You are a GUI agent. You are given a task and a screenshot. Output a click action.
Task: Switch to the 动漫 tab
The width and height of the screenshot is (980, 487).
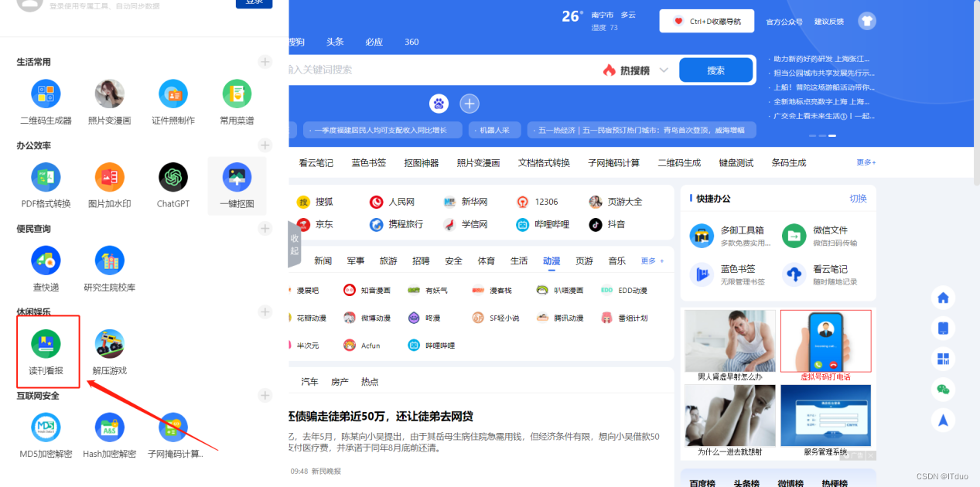click(x=551, y=261)
